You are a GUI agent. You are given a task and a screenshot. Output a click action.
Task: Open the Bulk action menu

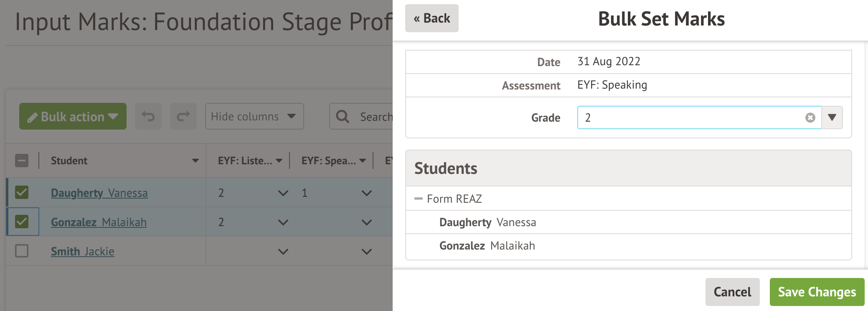pyautogui.click(x=73, y=116)
